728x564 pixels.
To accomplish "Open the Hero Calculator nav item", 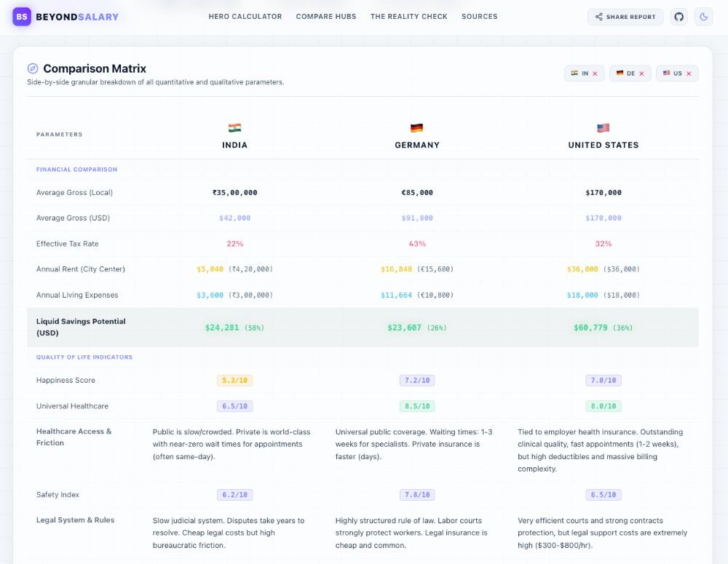I will (245, 17).
